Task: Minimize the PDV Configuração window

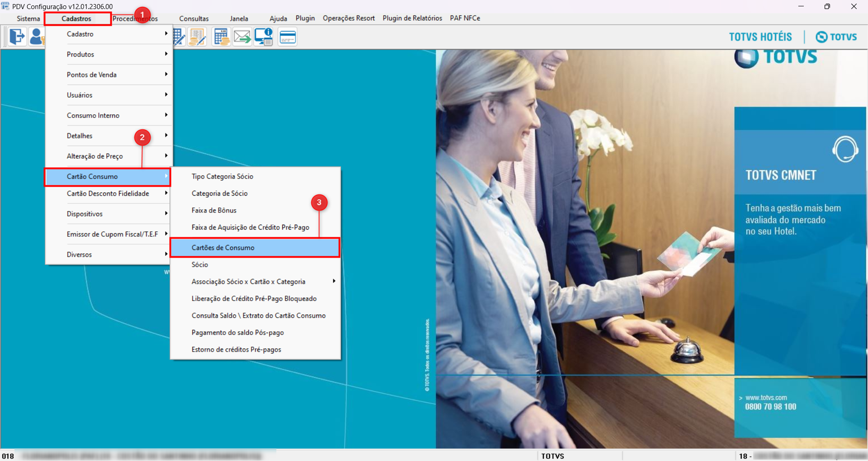Action: pyautogui.click(x=801, y=6)
